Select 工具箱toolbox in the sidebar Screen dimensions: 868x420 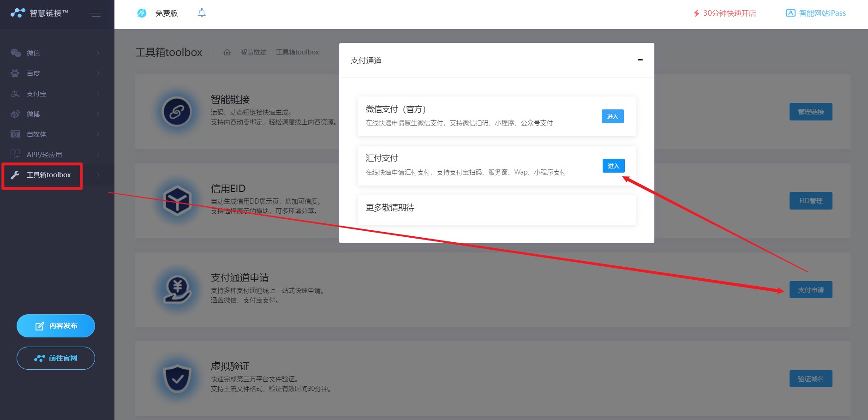coord(57,174)
